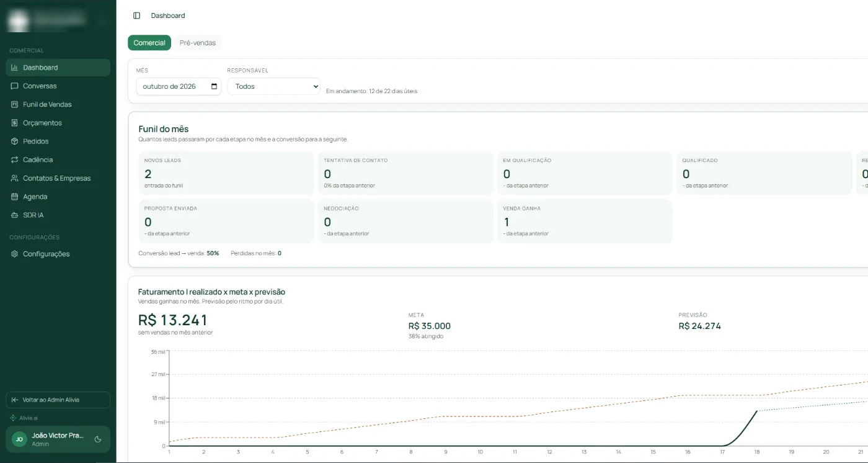Image resolution: width=868 pixels, height=463 pixels.
Task: Open the calendar picker icon in Mês field
Action: click(x=215, y=86)
